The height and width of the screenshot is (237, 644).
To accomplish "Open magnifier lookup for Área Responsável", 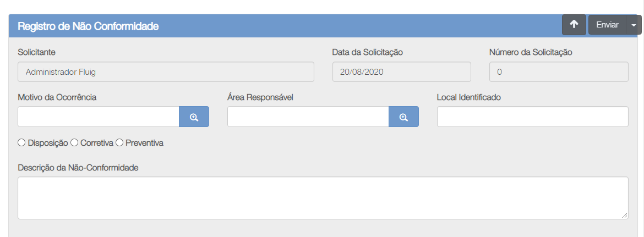I will pyautogui.click(x=403, y=117).
